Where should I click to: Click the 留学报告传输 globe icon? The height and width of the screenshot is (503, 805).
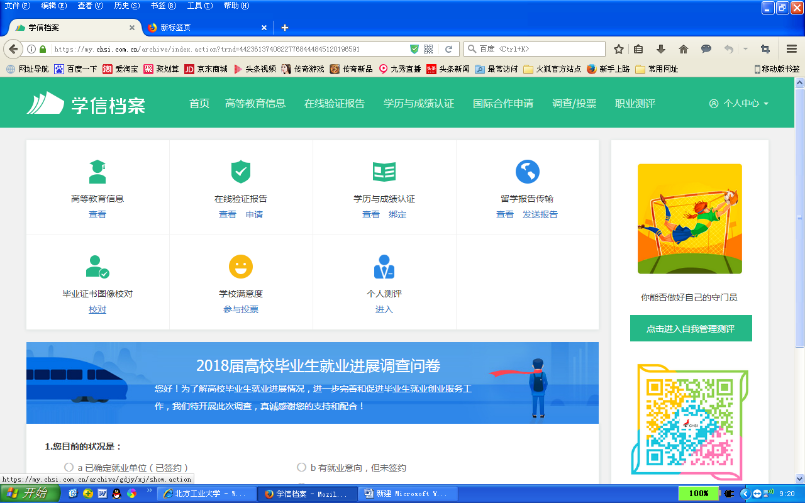click(x=527, y=171)
